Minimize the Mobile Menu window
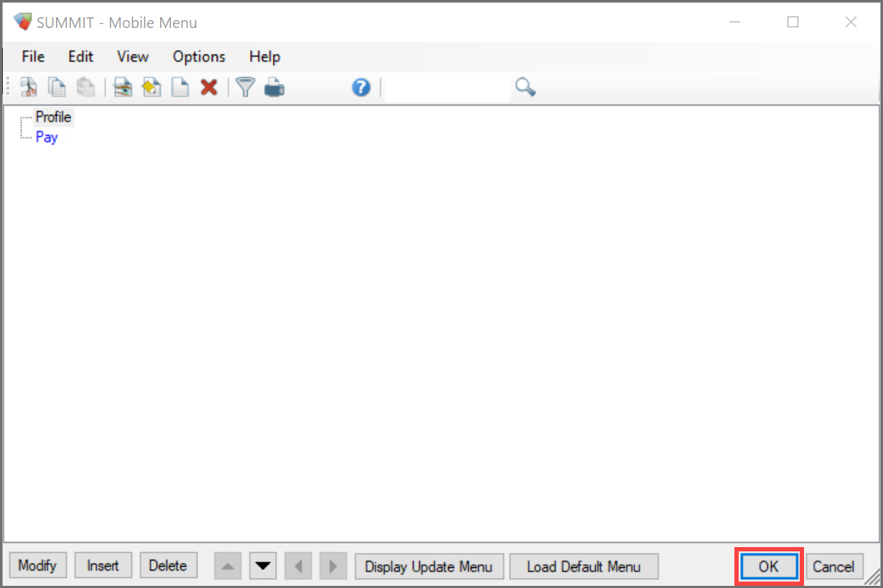Viewport: 883px width, 588px height. tap(735, 22)
